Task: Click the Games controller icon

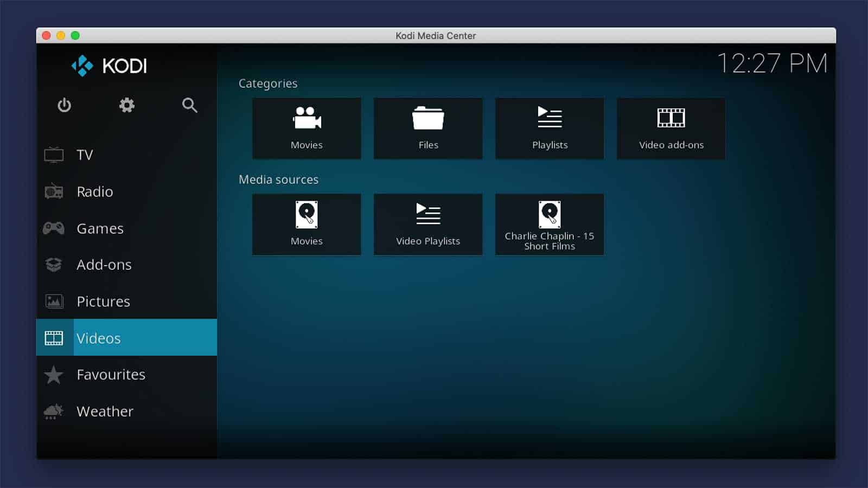Action: tap(54, 228)
